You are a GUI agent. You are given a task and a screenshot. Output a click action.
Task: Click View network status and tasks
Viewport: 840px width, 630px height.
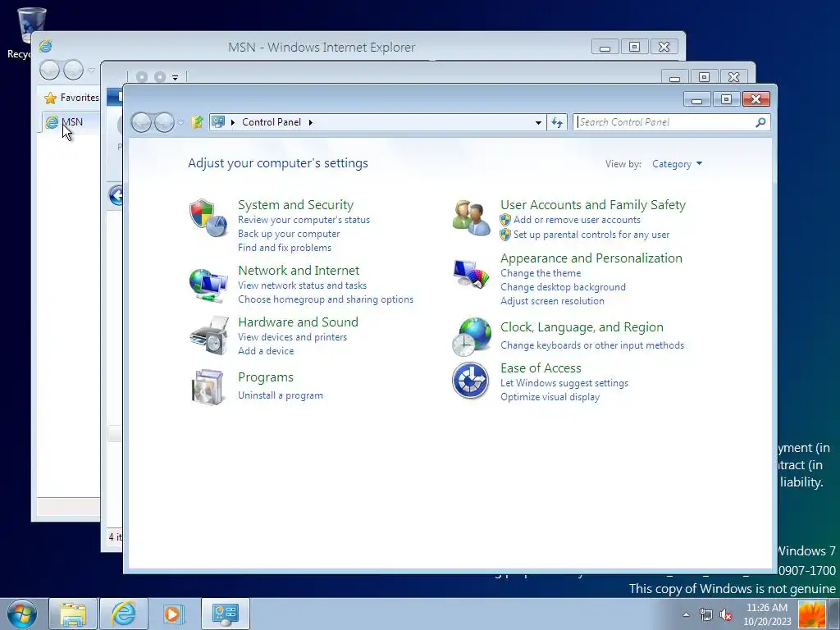click(302, 285)
